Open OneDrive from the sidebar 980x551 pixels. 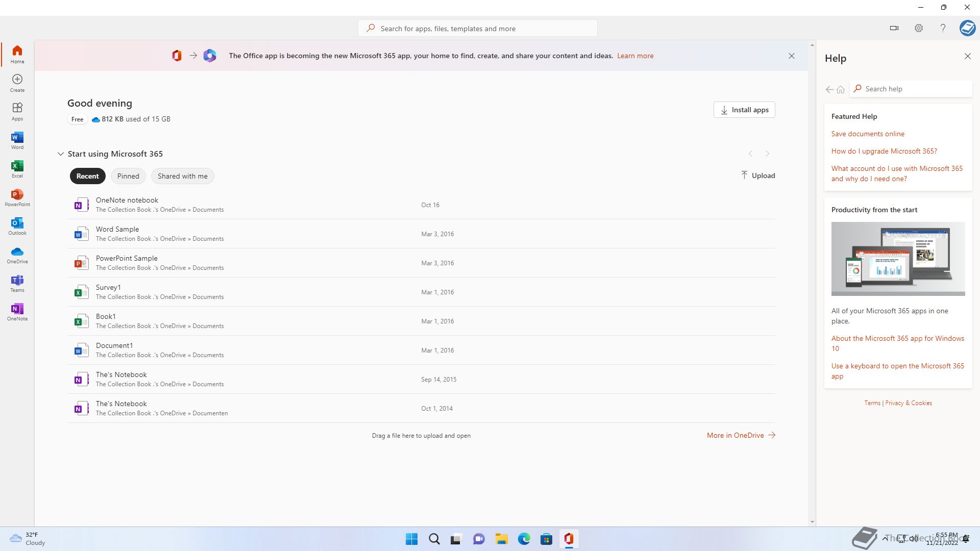17,255
